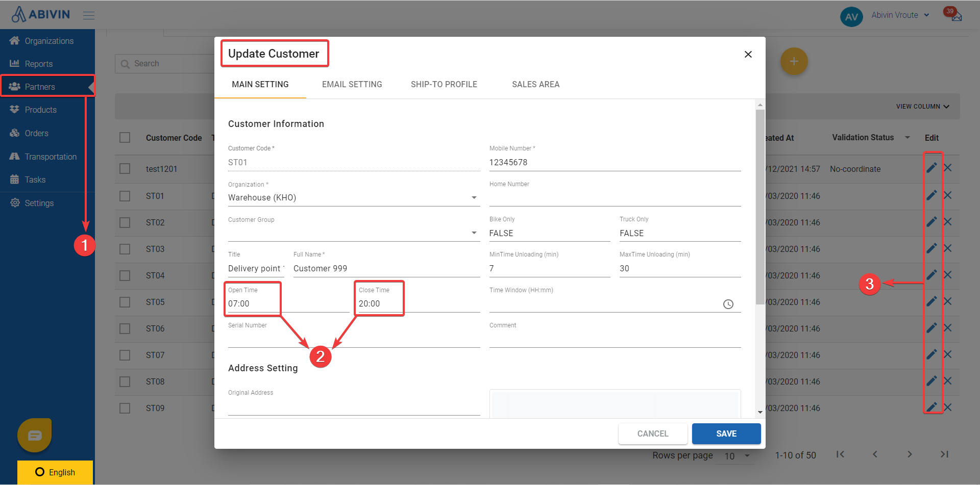Open the clock picker in Time Window field
This screenshot has width=980, height=485.
(x=728, y=304)
